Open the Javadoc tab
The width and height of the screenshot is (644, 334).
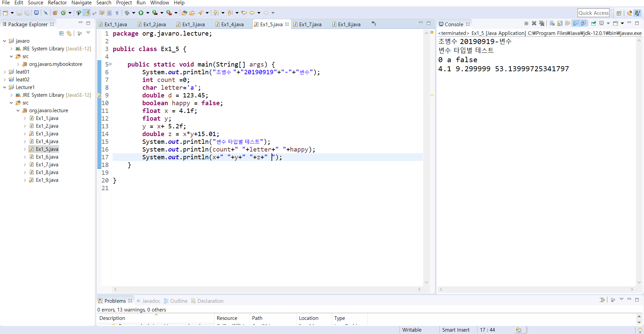coord(148,301)
